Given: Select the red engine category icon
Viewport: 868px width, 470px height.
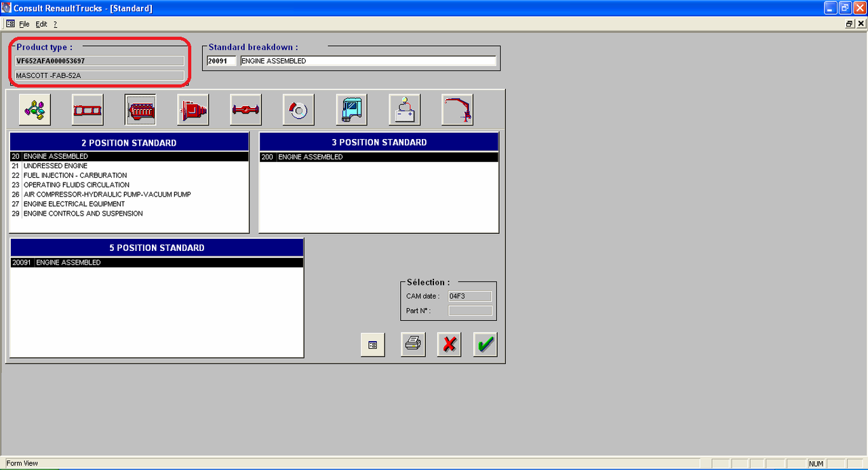Looking at the screenshot, I should point(140,109).
